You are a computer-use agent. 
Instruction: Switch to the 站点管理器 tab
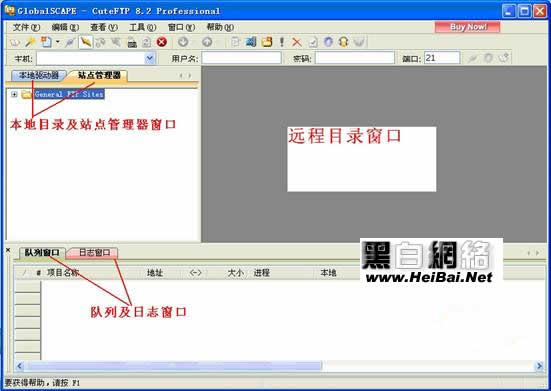pos(99,75)
